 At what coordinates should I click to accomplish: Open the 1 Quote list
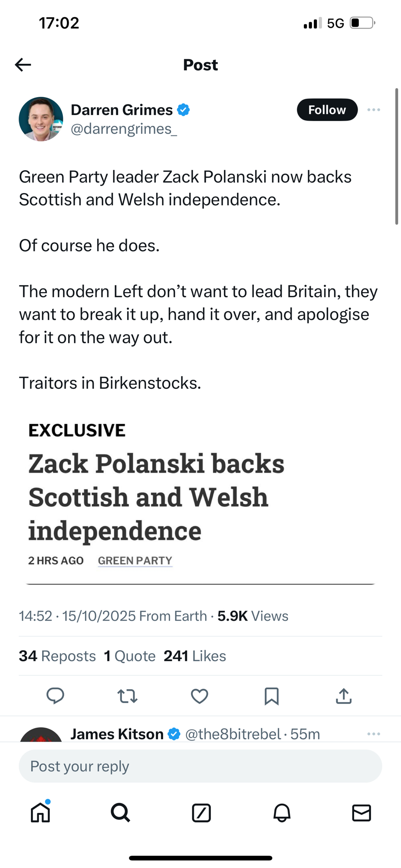pos(130,656)
